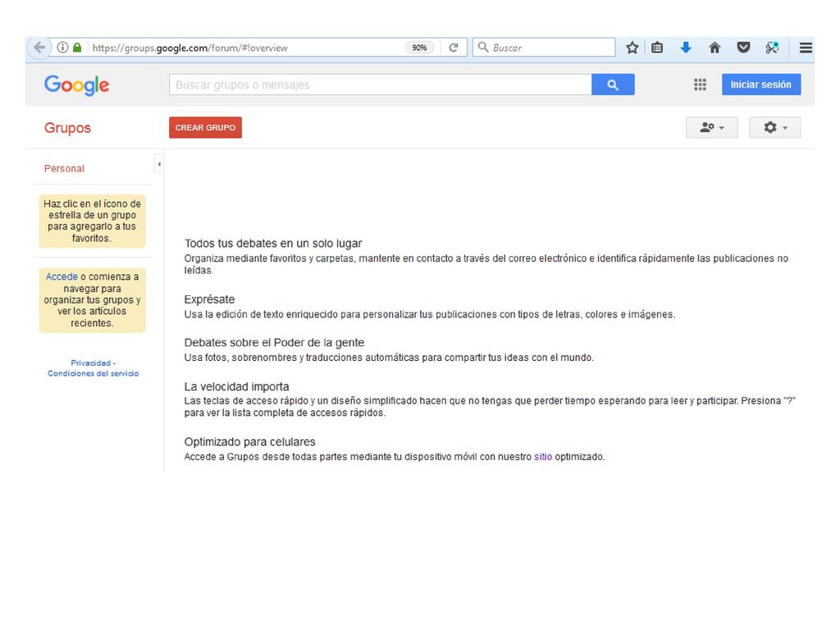Go to browser home page icon
This screenshot has width=840, height=630.
[x=714, y=48]
